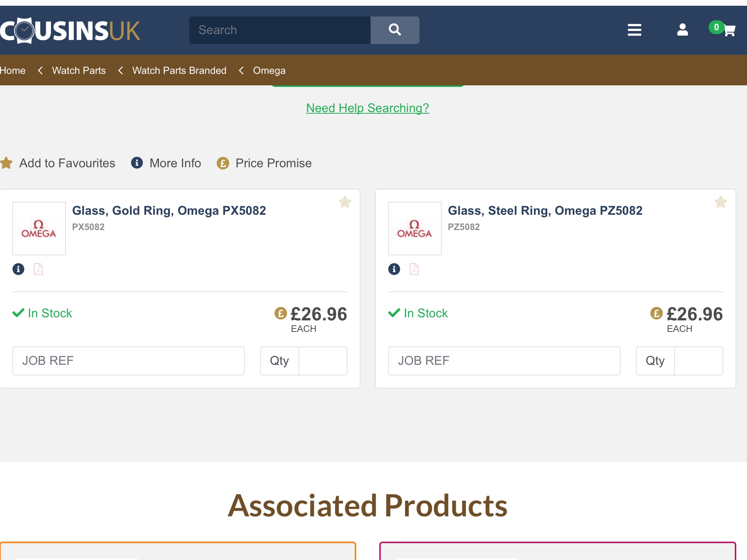
Task: Click the PX5082 info icon
Action: tap(18, 269)
